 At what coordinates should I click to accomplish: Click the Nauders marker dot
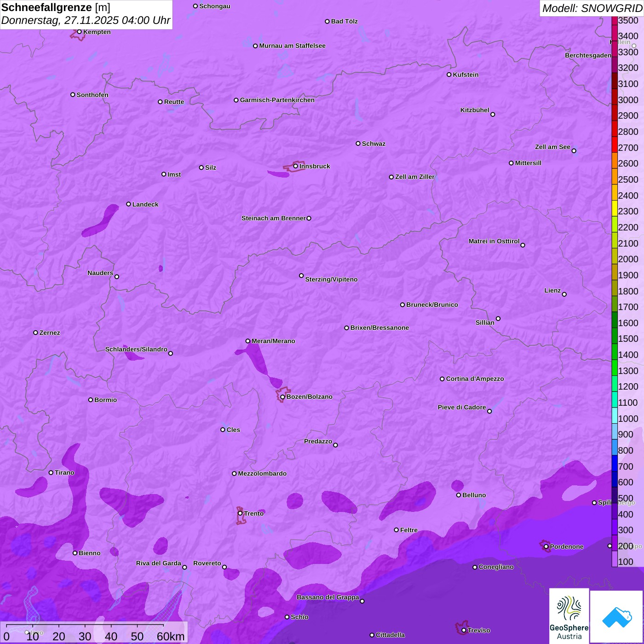(x=117, y=277)
